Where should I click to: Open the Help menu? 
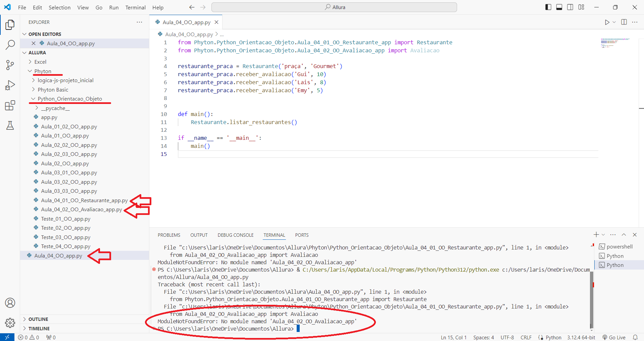click(158, 7)
